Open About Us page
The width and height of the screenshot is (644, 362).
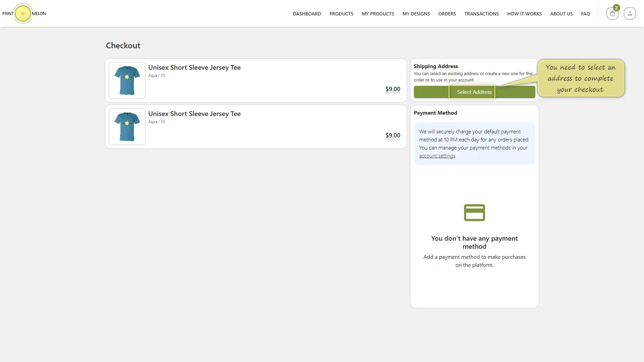point(561,14)
